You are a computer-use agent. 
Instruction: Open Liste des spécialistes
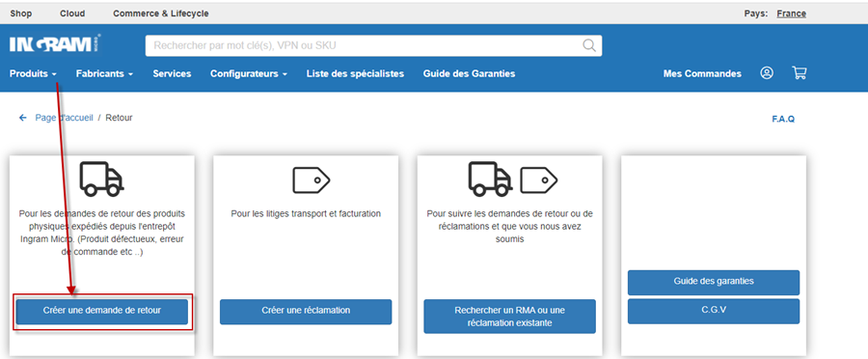pos(355,73)
